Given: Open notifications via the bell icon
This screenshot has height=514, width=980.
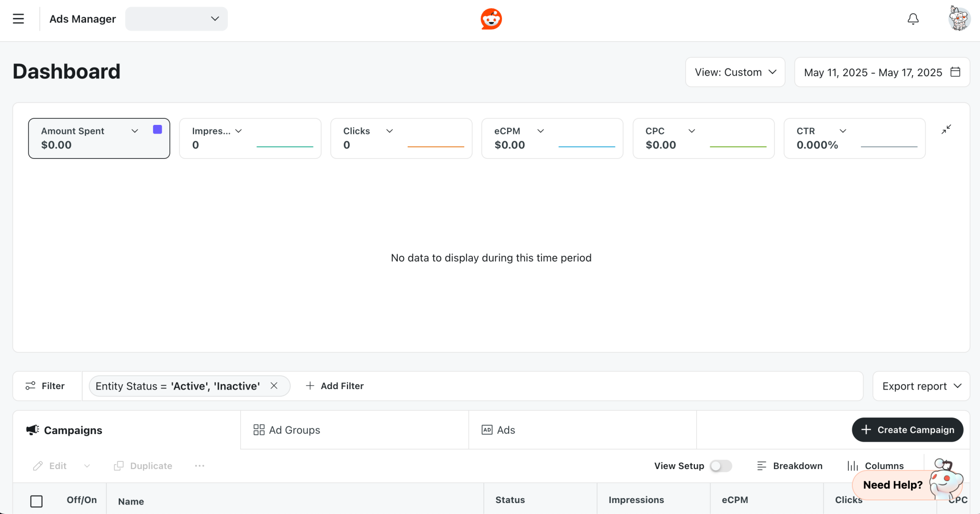Looking at the screenshot, I should [x=913, y=19].
